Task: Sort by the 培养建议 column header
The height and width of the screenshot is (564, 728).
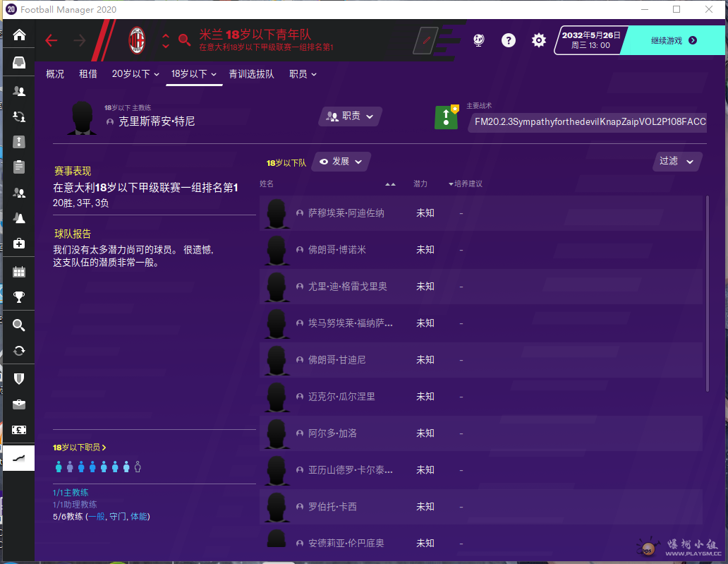Action: [x=468, y=184]
